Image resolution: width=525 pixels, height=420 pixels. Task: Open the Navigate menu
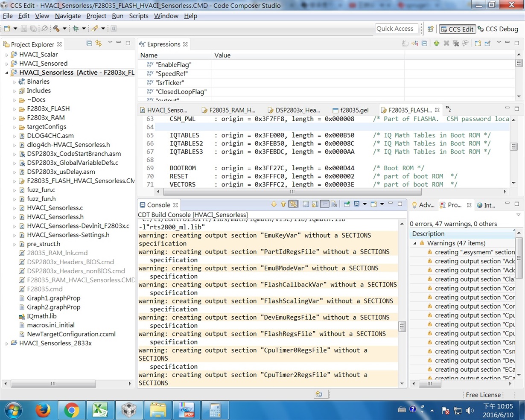tap(67, 16)
